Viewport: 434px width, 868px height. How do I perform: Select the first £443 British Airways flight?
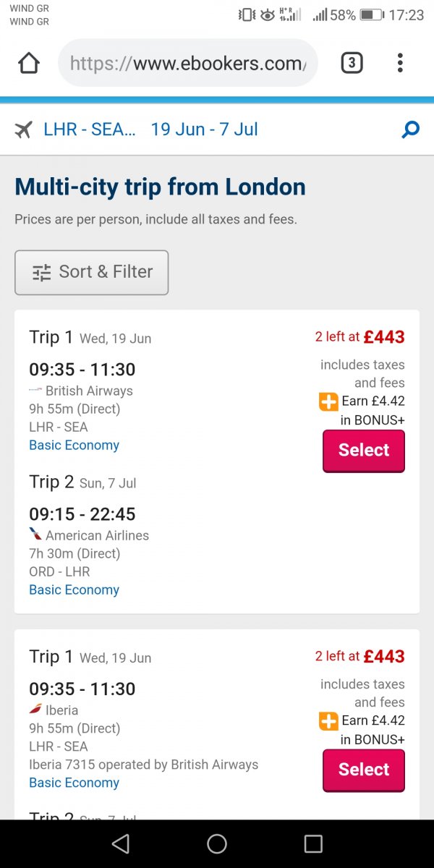click(363, 450)
